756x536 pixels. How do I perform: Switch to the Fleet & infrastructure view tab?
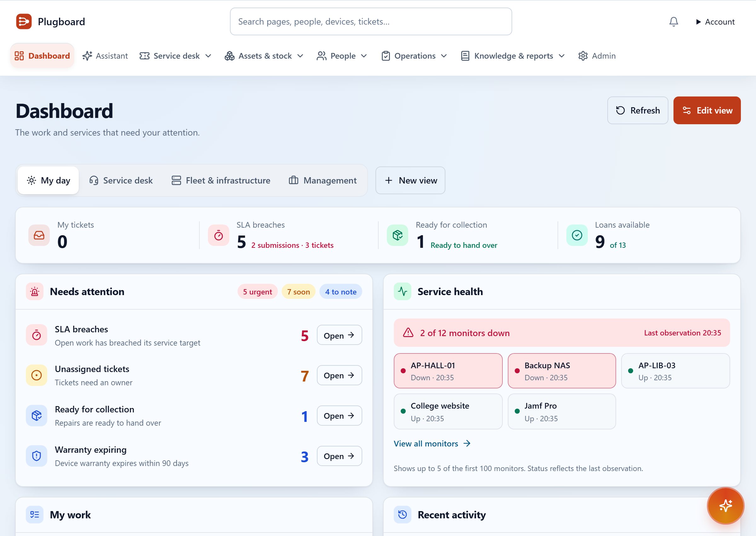[221, 181]
